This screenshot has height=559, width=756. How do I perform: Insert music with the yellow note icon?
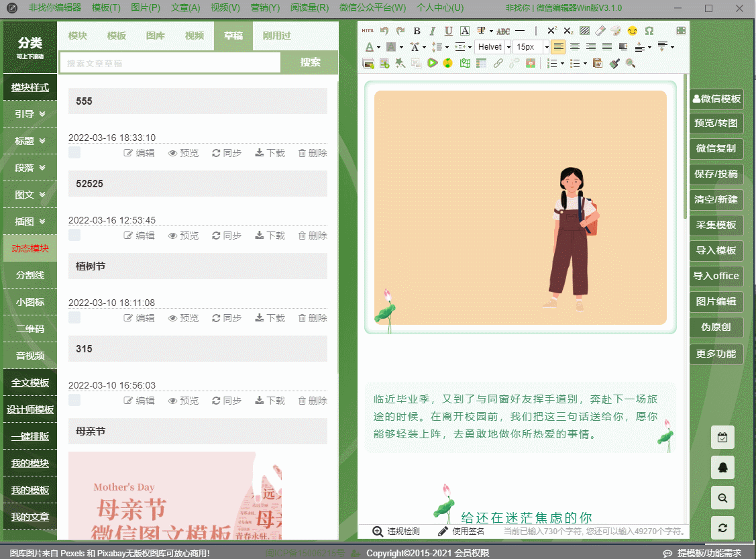point(448,63)
